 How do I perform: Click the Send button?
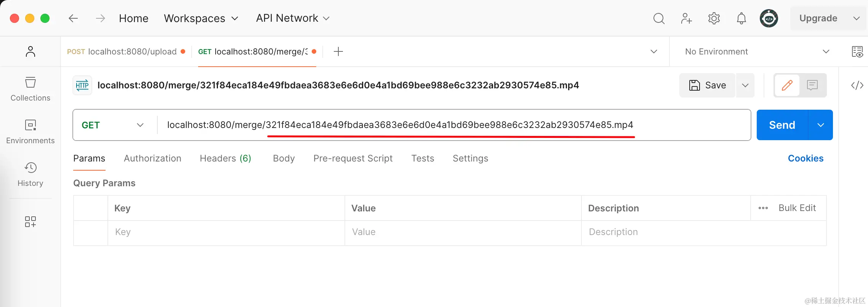click(782, 125)
